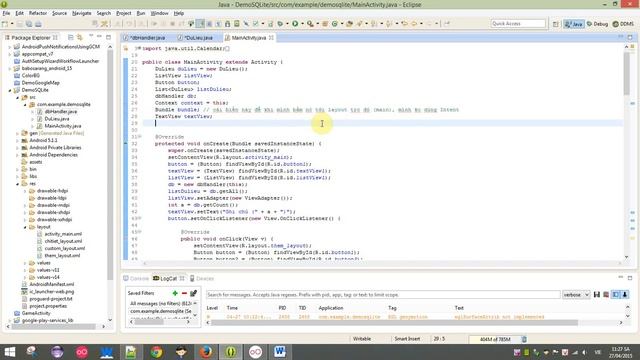Open the LogCat verbose level dropdown
This screenshot has height=360, width=640.
point(576,295)
